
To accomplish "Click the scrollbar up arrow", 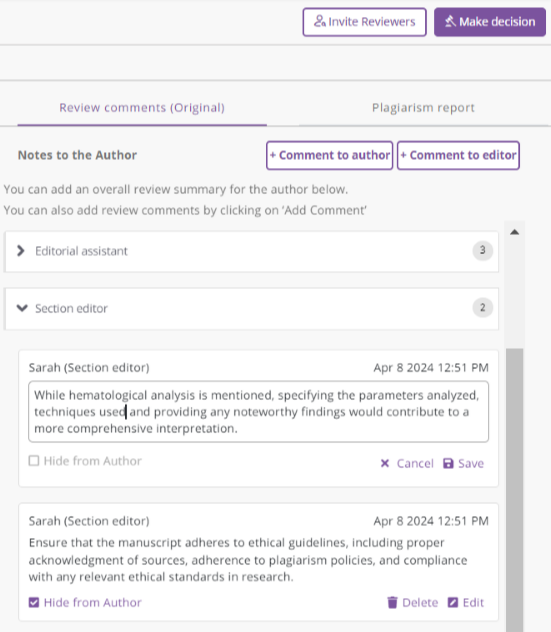I will tap(514, 232).
